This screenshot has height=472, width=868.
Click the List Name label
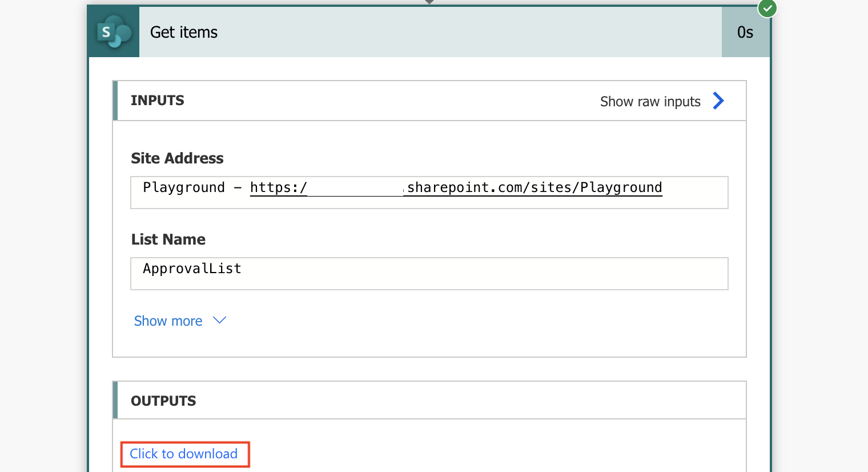pos(168,239)
